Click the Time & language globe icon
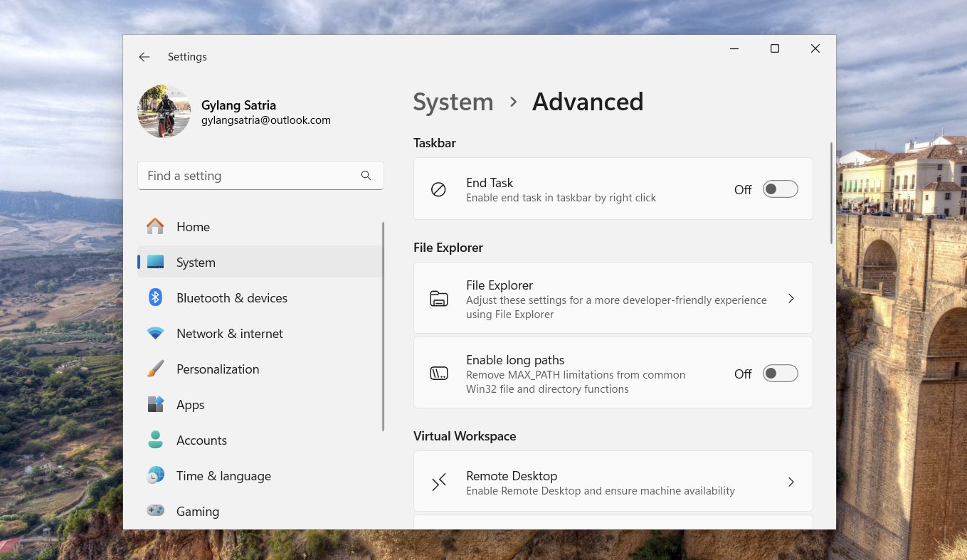Screen dimensions: 967x560 point(155,476)
